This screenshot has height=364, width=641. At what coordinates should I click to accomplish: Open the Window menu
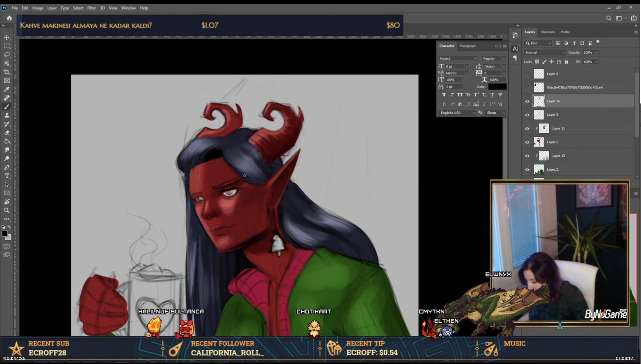(x=129, y=8)
